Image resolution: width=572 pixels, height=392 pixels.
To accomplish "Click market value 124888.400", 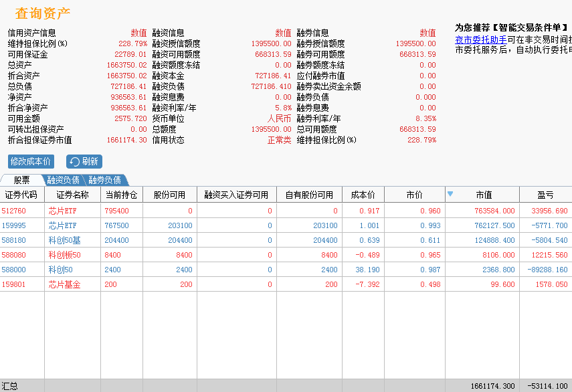I will [x=494, y=240].
